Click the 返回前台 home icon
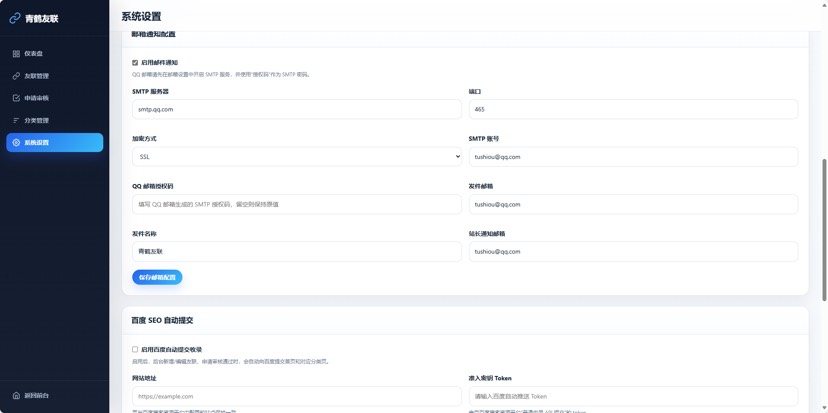828x413 pixels. click(x=16, y=395)
